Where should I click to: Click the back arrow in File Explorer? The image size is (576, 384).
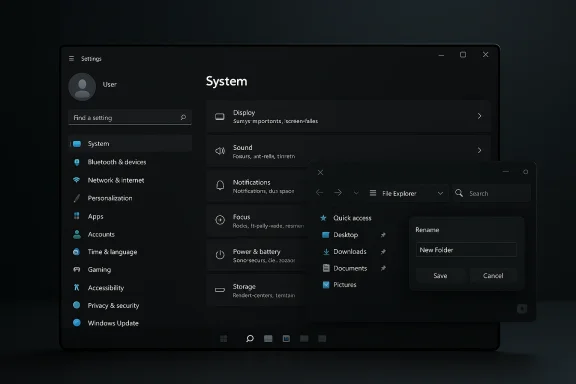[319, 193]
